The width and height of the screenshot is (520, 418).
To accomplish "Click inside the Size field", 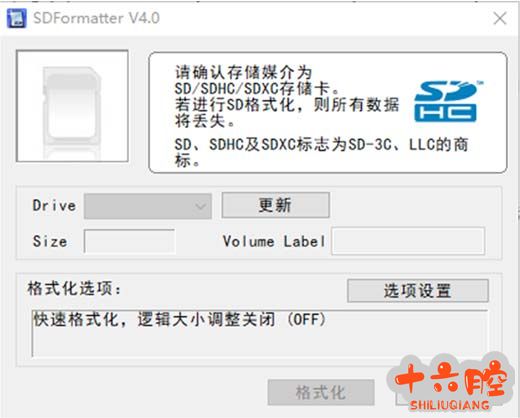I will pos(129,241).
